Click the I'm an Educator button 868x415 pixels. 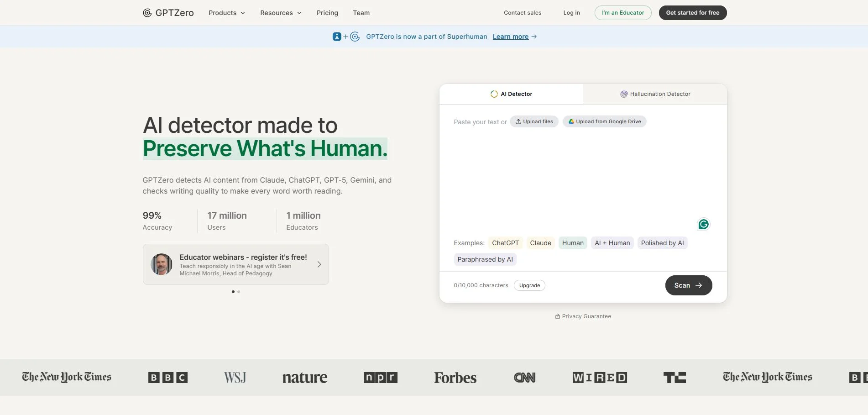click(x=623, y=13)
